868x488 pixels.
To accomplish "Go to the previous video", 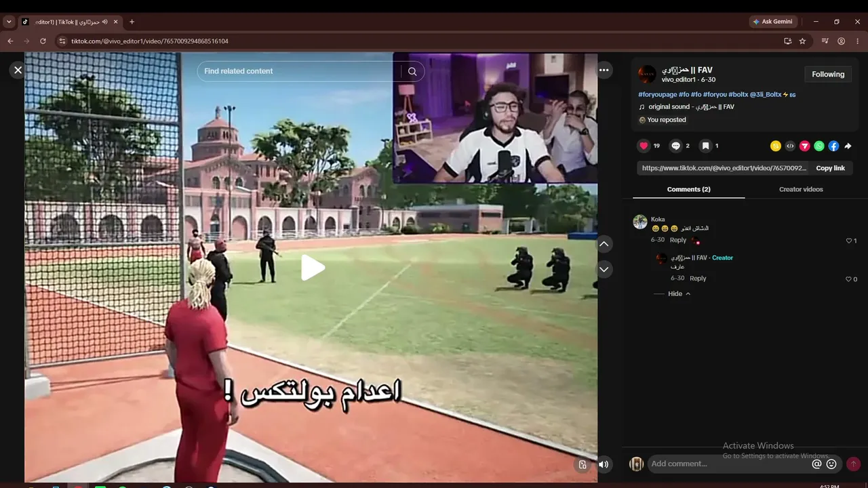I will point(604,243).
